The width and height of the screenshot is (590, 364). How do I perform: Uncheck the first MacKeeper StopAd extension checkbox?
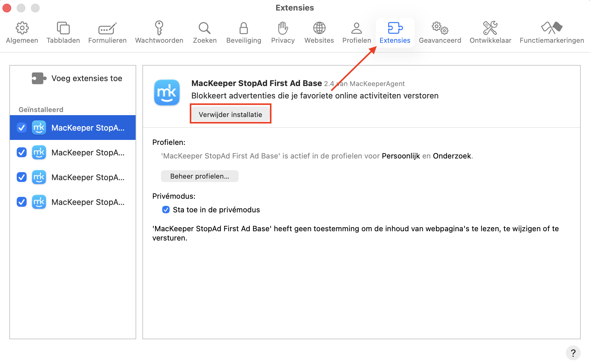(22, 128)
